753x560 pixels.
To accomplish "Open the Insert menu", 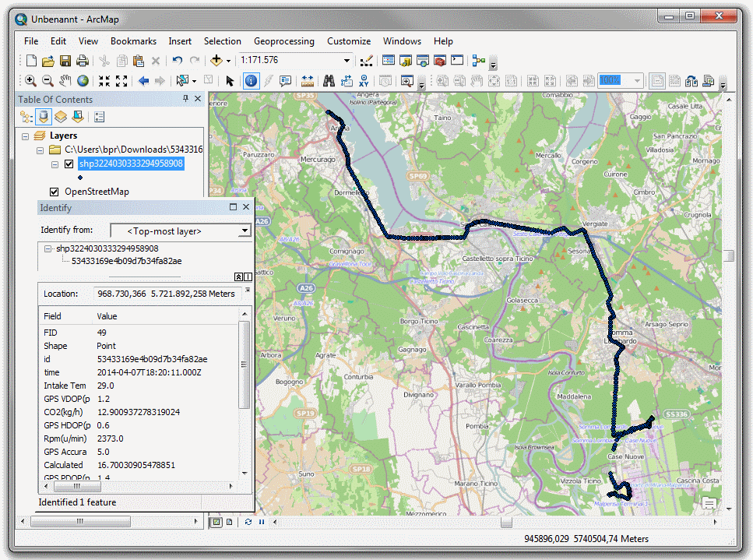I will [180, 41].
